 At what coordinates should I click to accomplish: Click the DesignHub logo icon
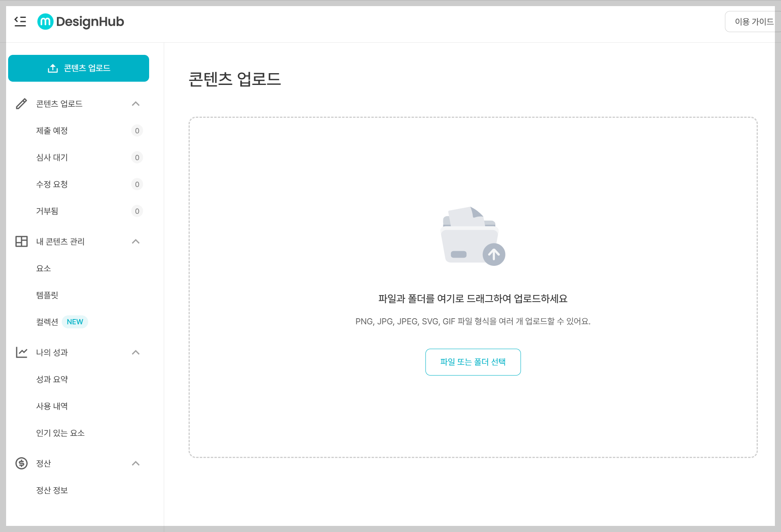pyautogui.click(x=45, y=22)
